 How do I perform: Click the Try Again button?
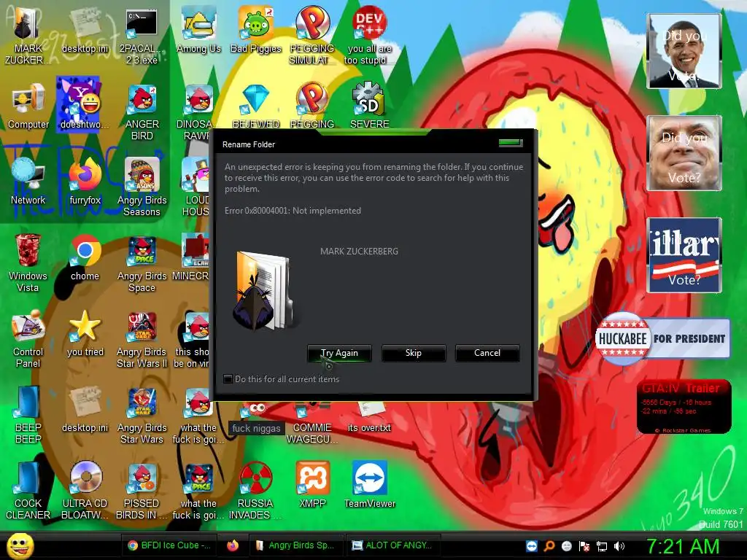[x=339, y=353]
